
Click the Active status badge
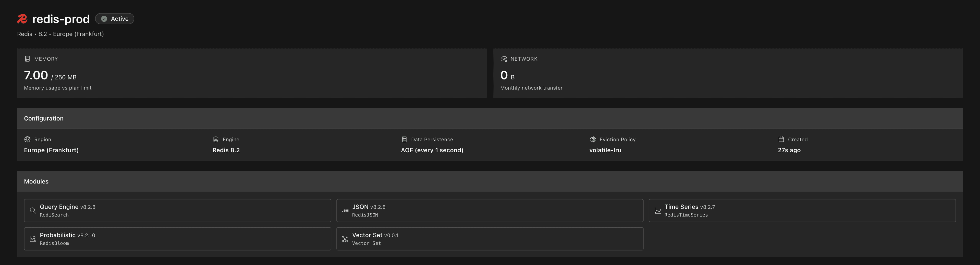[x=115, y=19]
